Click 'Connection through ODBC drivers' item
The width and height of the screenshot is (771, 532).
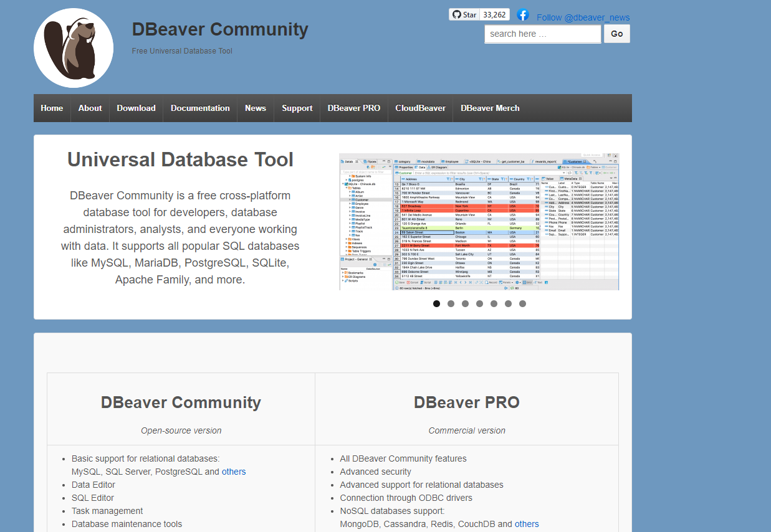[x=406, y=498]
